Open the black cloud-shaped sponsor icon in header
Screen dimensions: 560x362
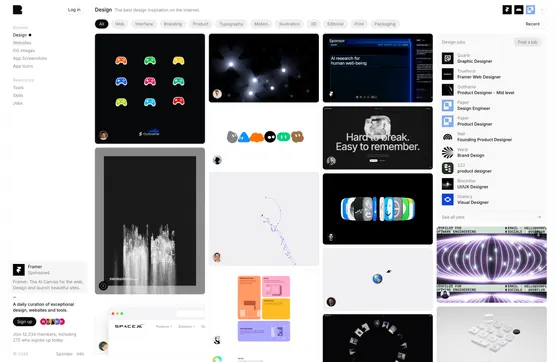(x=519, y=10)
